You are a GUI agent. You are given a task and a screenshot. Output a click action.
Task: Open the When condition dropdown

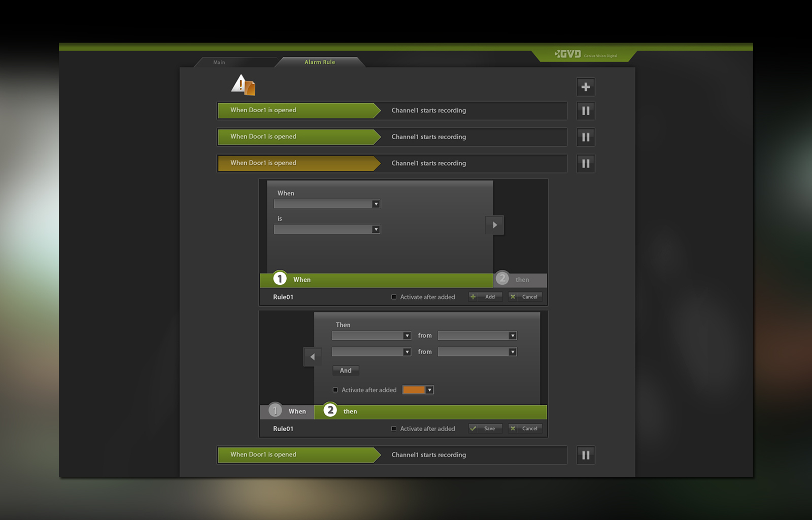click(x=327, y=204)
